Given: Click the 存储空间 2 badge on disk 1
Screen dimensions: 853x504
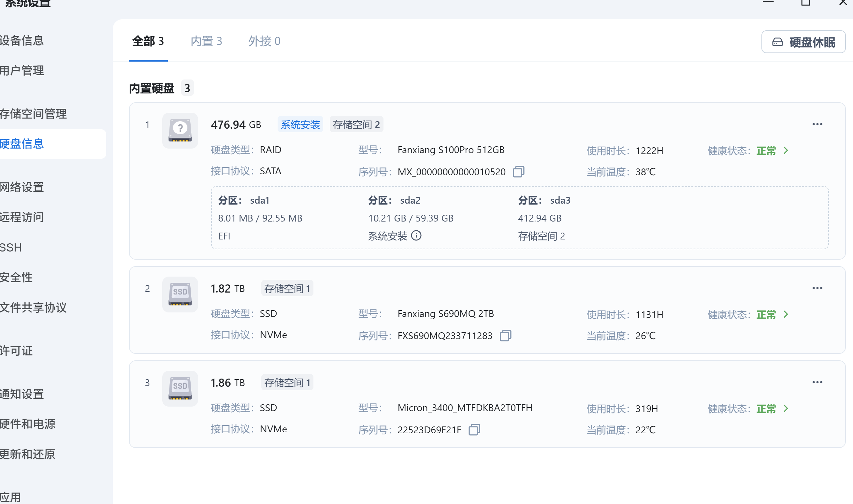Looking at the screenshot, I should 356,124.
